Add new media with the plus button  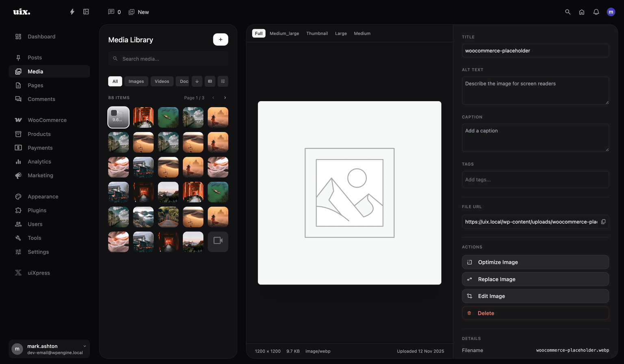221,39
